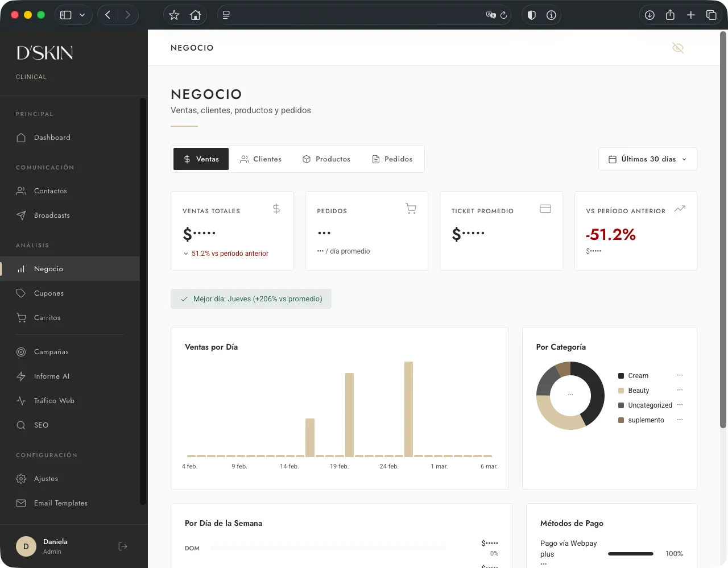Screen dimensions: 728x568
Task: Open options menu for Cream category
Action: [680, 375]
